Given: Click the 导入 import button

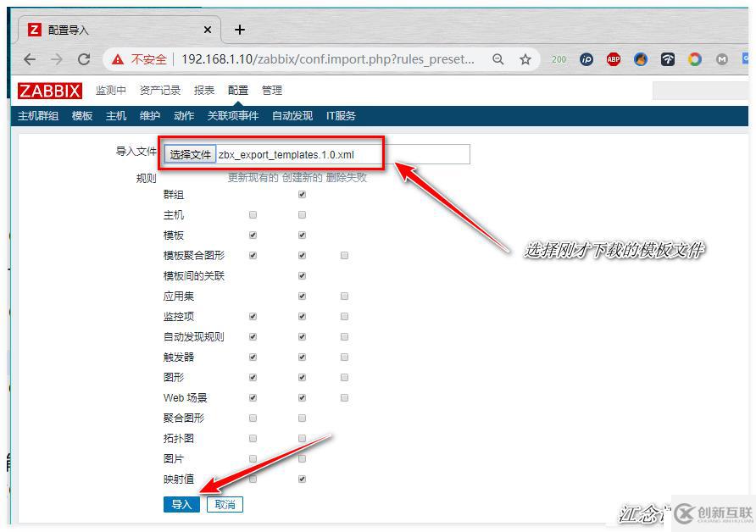Looking at the screenshot, I should 181,505.
